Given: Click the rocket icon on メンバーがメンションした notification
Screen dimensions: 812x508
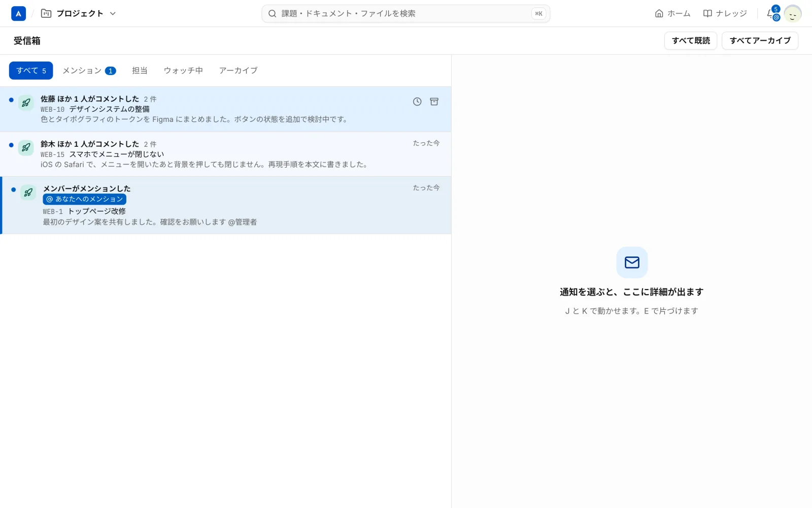Looking at the screenshot, I should tap(28, 193).
